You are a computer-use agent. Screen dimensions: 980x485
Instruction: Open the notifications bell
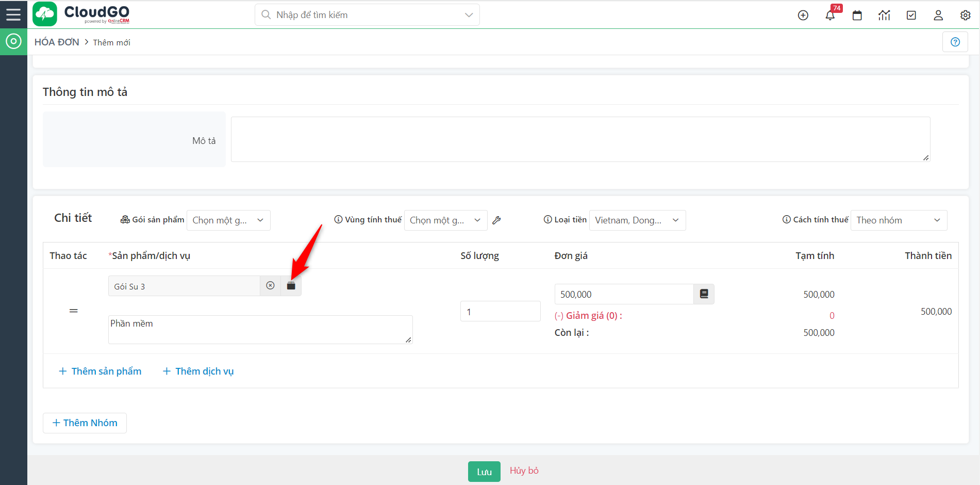(x=830, y=15)
